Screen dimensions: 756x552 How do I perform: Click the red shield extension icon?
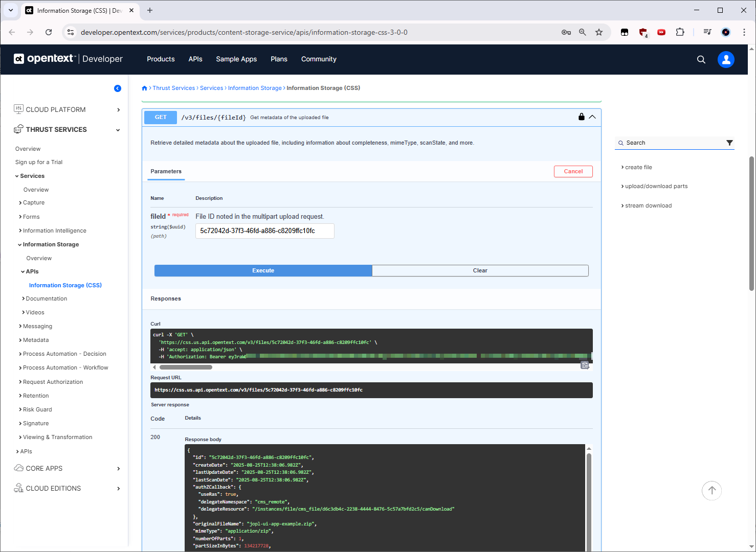643,32
